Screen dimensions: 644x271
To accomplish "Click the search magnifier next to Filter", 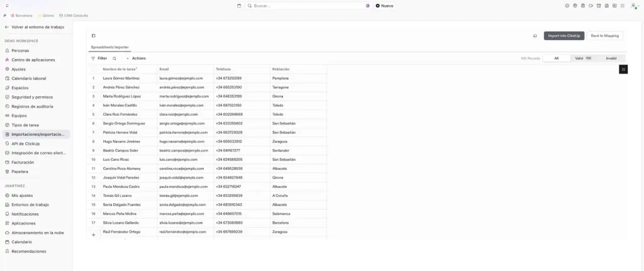I will 114,58.
